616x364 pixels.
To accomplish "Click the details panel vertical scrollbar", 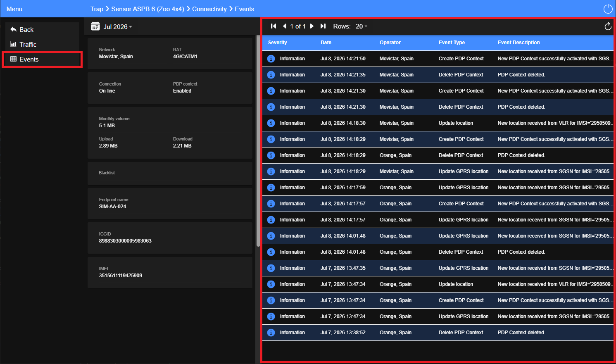I will [258, 132].
